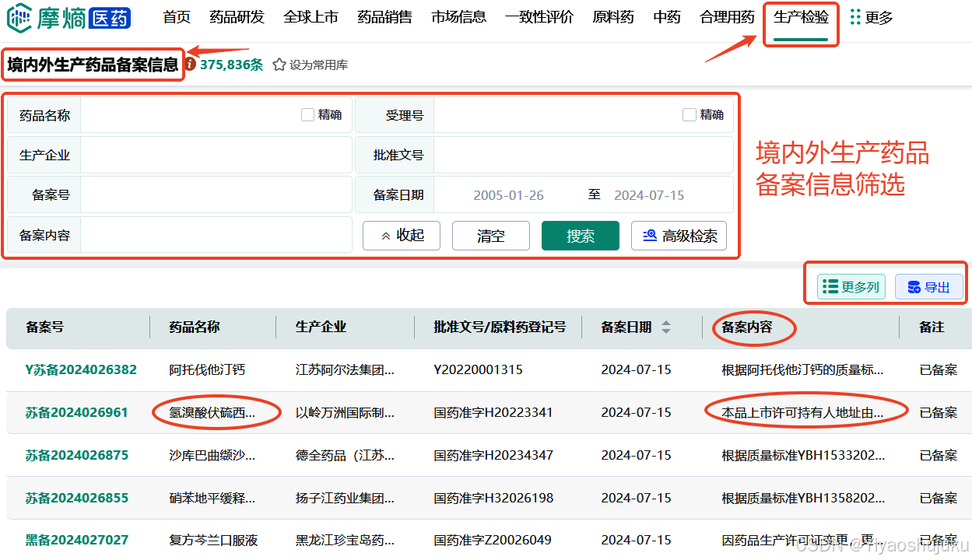Viewport: 972px width, 560px height.
Task: Collapse the filter panel with 收起
Action: point(402,236)
